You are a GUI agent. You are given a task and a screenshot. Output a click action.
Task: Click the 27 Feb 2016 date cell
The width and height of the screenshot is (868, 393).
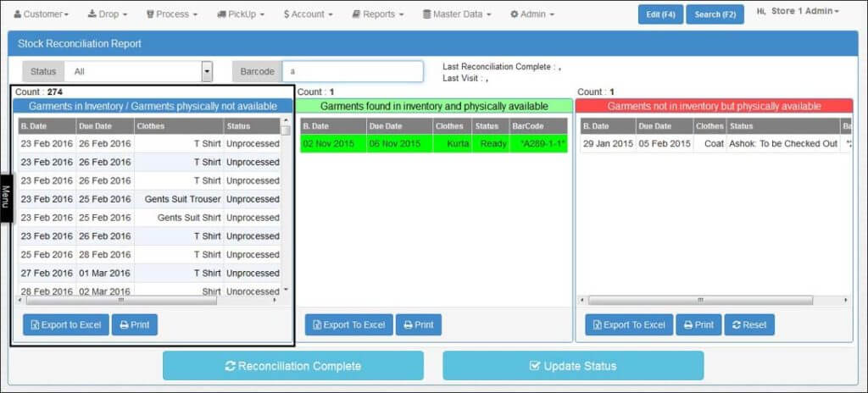pos(47,273)
